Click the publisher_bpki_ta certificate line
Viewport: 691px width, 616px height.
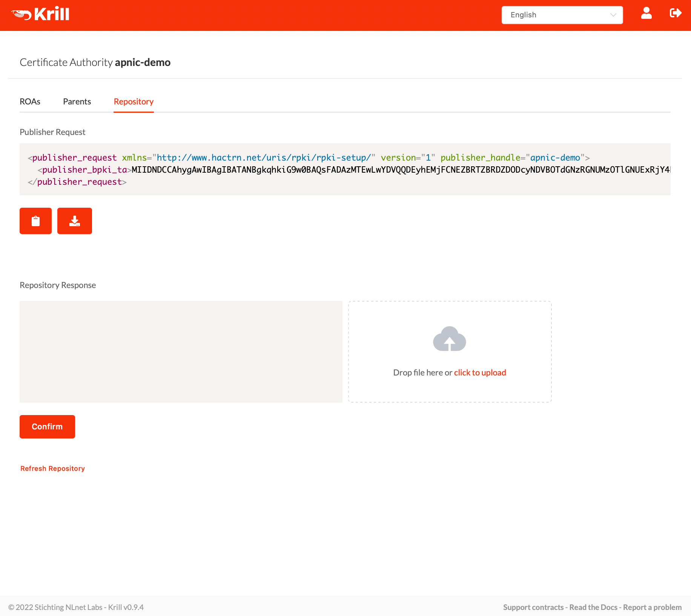pyautogui.click(x=354, y=170)
